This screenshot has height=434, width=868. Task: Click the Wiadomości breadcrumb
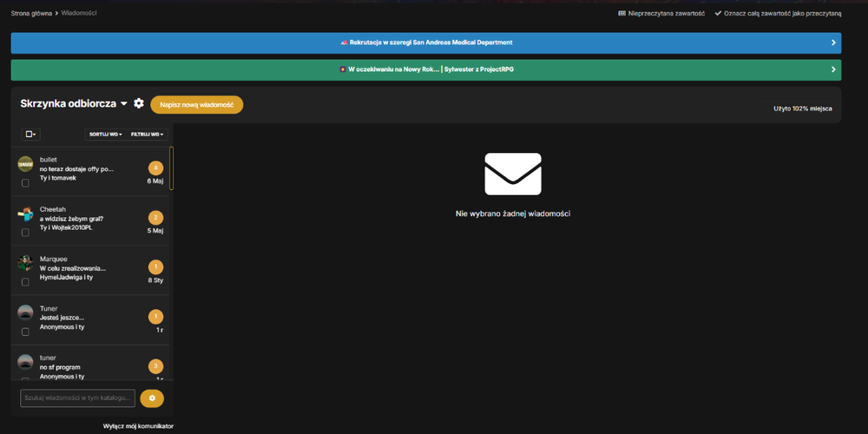click(79, 13)
